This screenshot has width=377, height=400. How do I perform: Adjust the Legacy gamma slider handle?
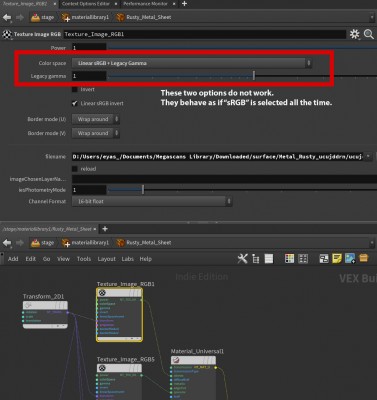(x=254, y=76)
